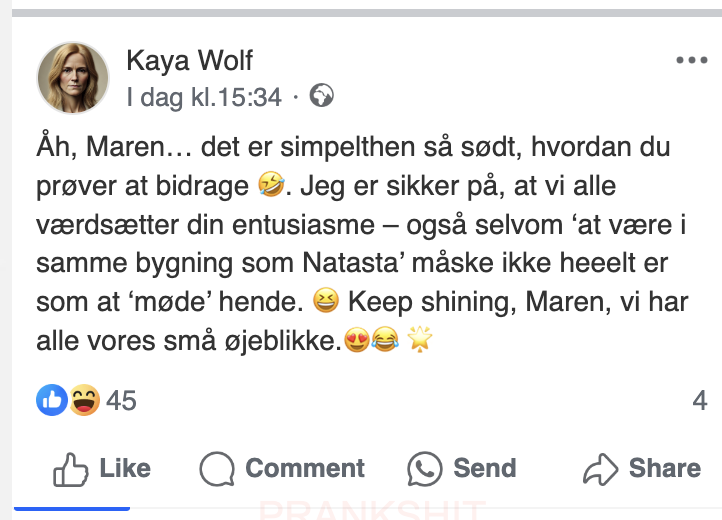Like the post by Kaya Wolf

(x=102, y=468)
